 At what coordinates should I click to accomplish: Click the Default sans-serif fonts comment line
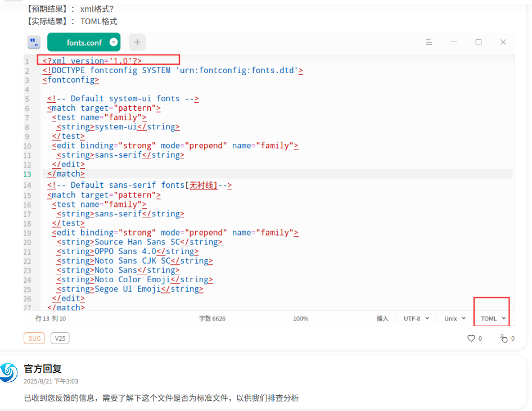coord(139,185)
